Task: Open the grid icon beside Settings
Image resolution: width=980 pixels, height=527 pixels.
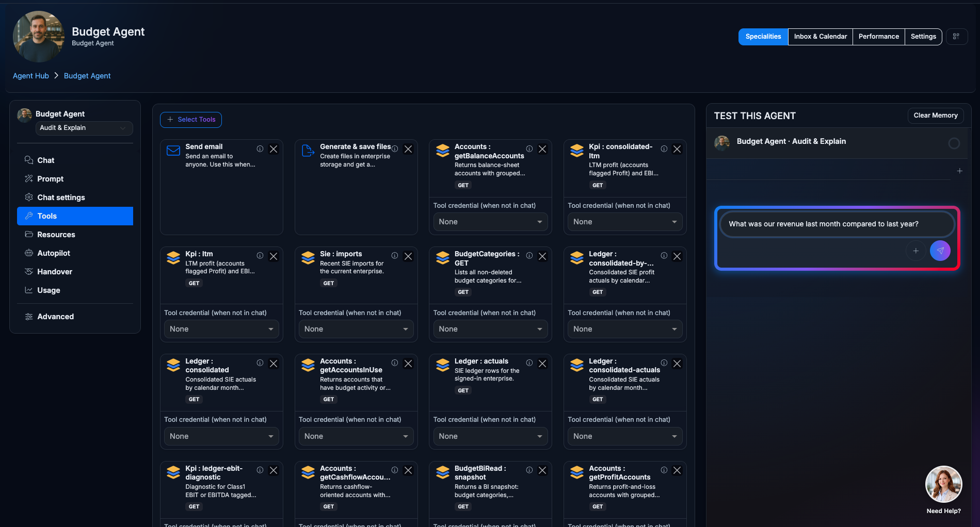Action: coord(956,37)
